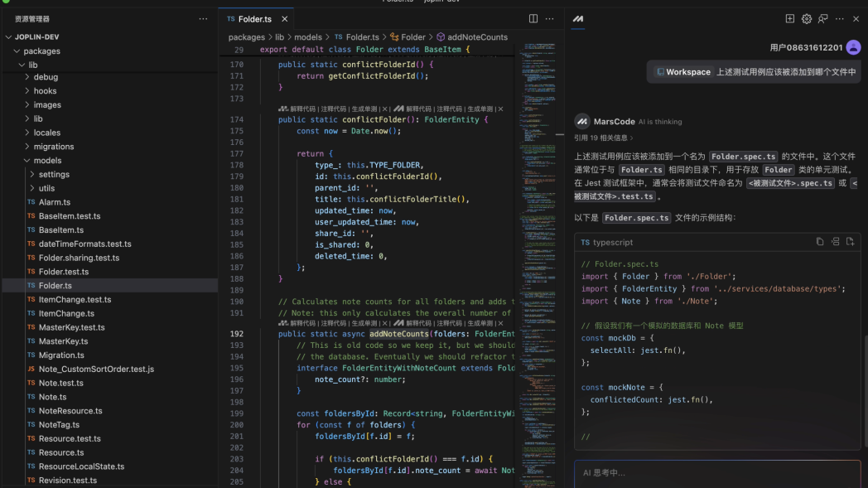Focus the AI chat input box
The height and width of the screenshot is (488, 868).
click(716, 473)
